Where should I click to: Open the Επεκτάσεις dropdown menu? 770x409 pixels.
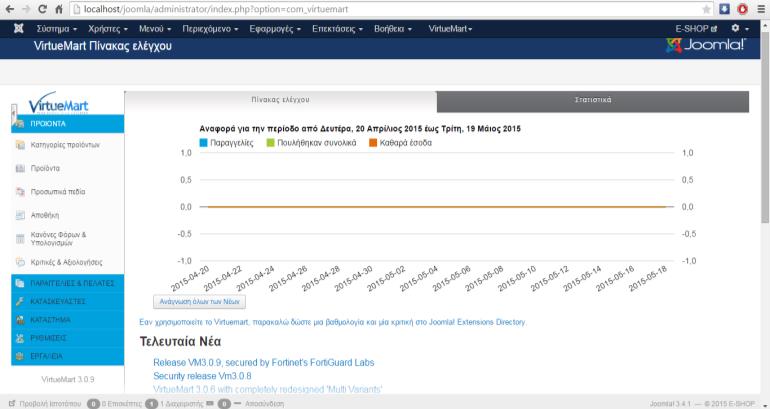(x=337, y=28)
